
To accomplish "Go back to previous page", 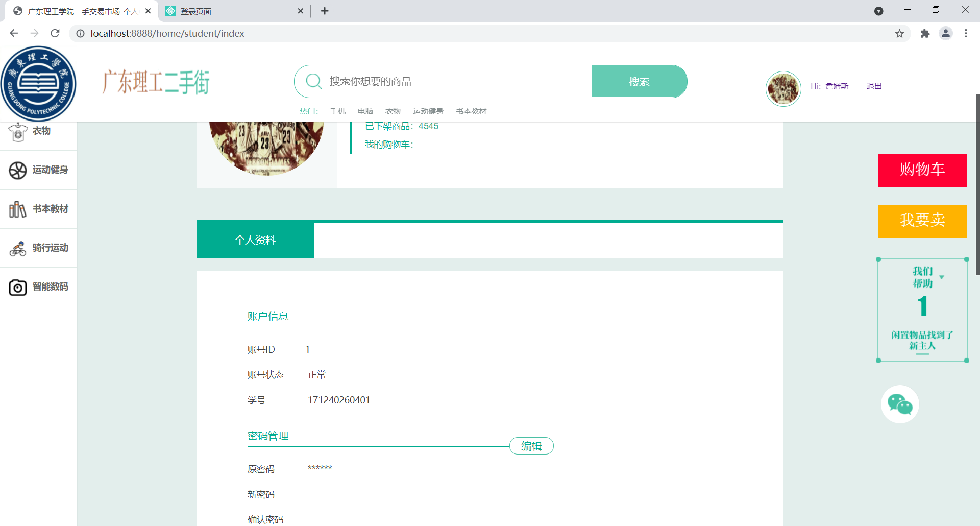I will coord(14,33).
